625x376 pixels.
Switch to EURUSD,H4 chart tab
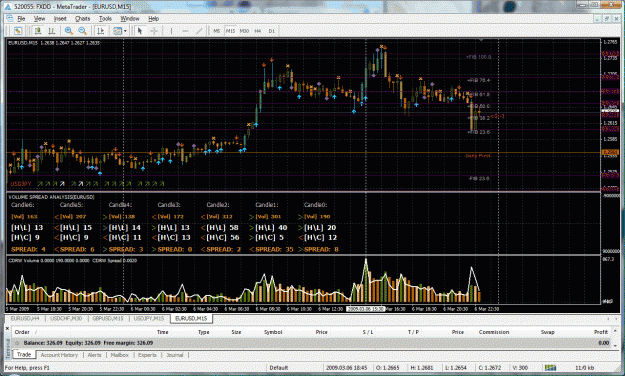point(25,319)
